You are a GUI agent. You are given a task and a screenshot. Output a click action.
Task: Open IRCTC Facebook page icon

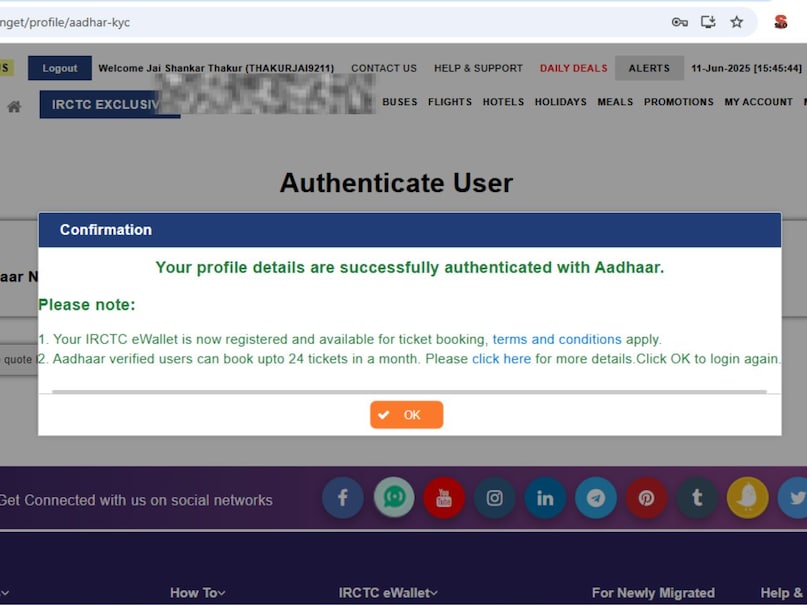tap(343, 497)
